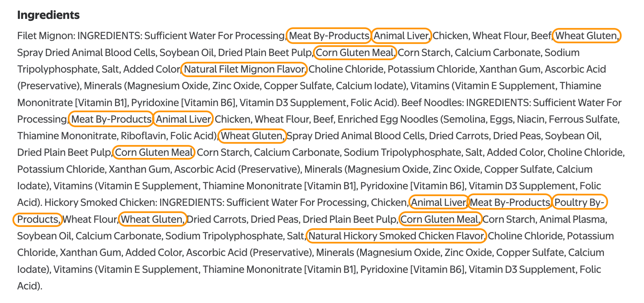Click highlighted Meat By-Products in Filet Mignon list
Screen dimensions: 644x303
click(x=329, y=36)
